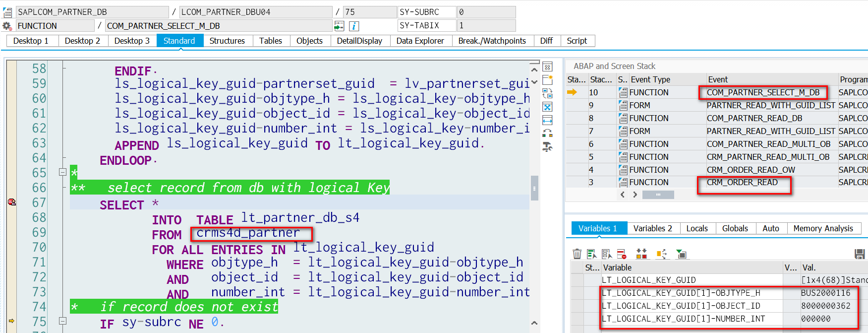Click the SY-TABIX value field
868x333 pixels.
(x=486, y=26)
